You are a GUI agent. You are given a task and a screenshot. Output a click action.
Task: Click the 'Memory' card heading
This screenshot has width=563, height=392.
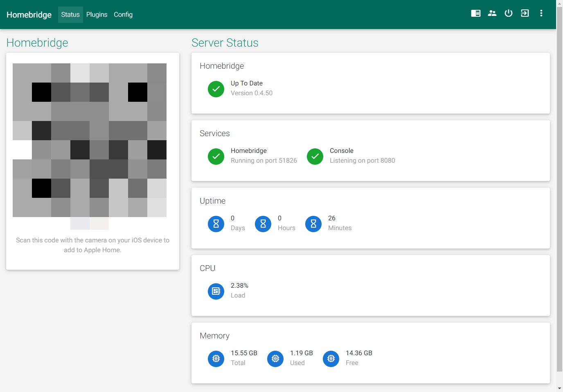214,336
